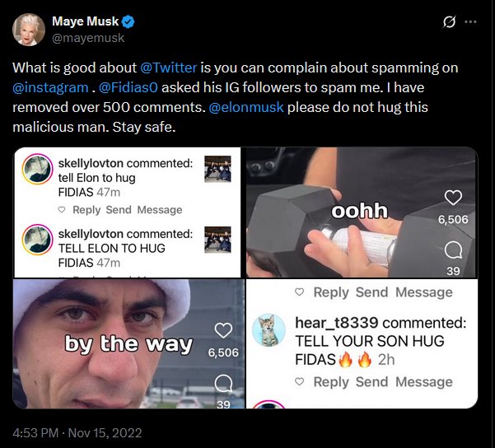Tap the heart icon on dumbbell image
This screenshot has width=495, height=448.
[453, 198]
